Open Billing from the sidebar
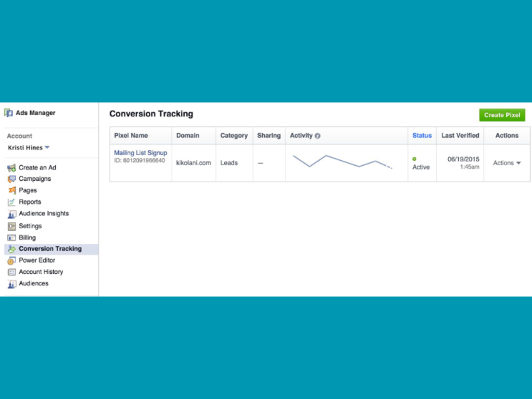532x399 pixels. click(x=27, y=238)
